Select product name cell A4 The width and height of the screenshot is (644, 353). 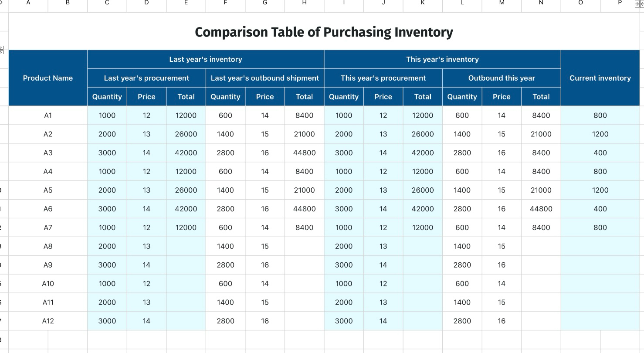click(48, 172)
